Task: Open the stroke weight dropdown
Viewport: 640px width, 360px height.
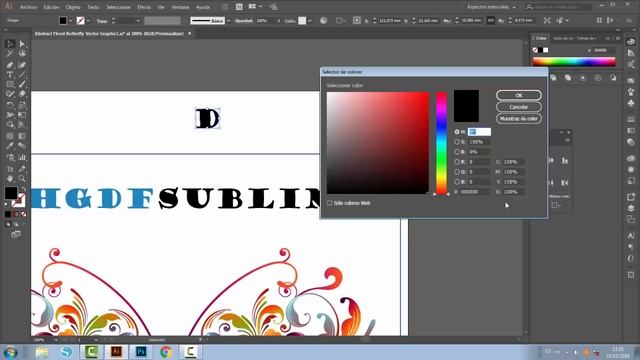Action: click(x=138, y=21)
